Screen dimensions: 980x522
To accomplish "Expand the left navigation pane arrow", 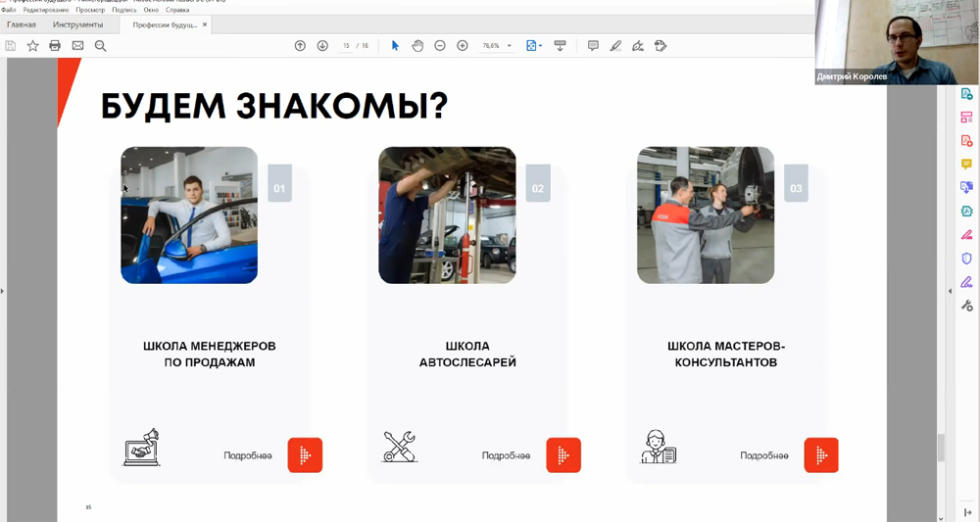I will (3, 291).
